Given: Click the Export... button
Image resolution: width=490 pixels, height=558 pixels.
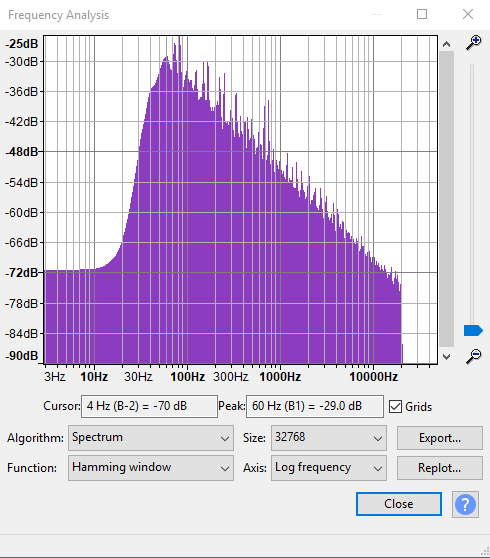Looking at the screenshot, I should (440, 438).
